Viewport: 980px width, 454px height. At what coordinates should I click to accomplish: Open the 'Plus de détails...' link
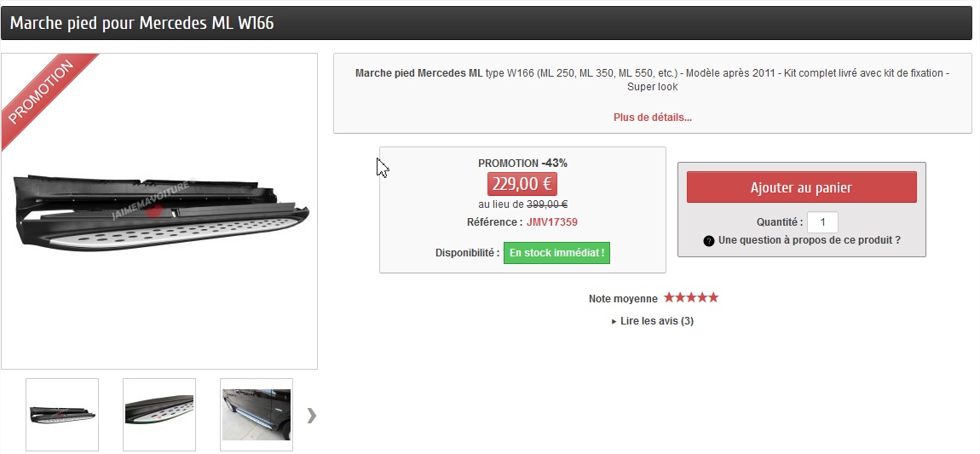click(x=652, y=118)
